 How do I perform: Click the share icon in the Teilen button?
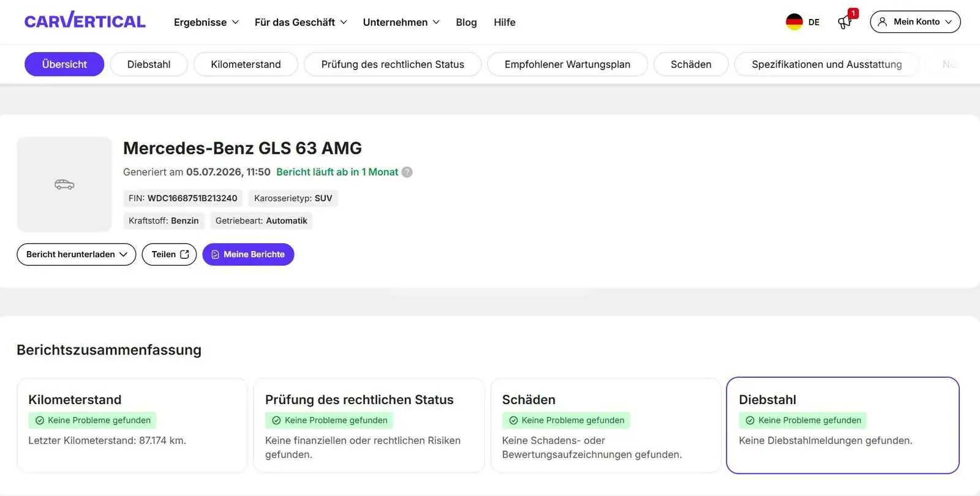tap(184, 254)
